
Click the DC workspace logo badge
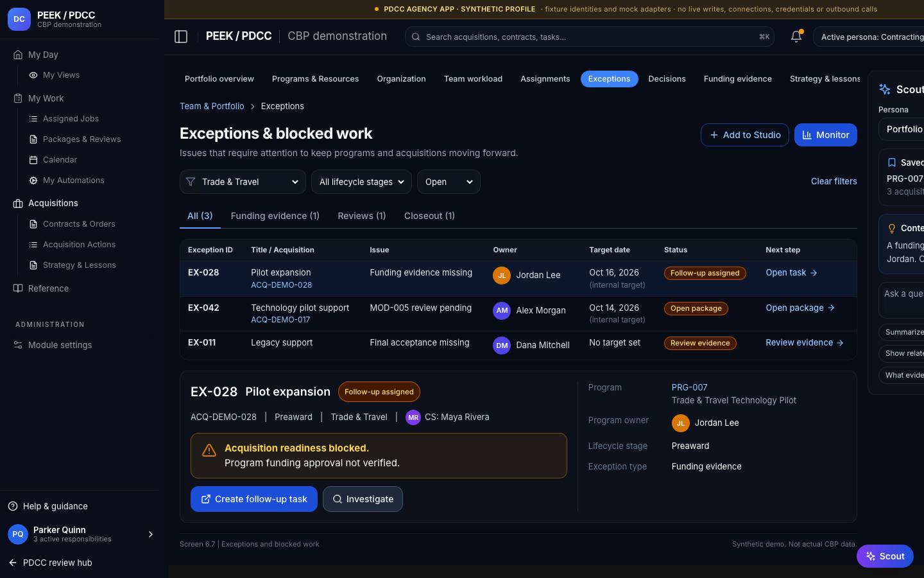[19, 19]
